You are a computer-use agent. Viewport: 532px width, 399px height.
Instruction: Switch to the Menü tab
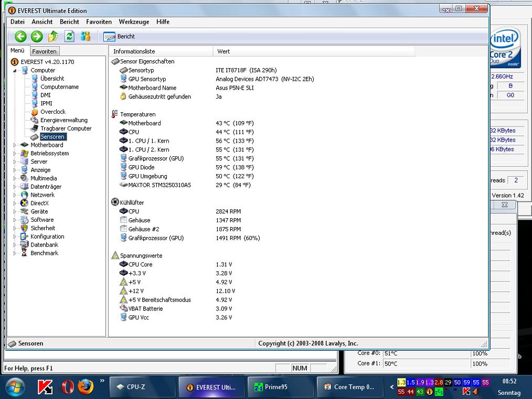pyautogui.click(x=17, y=50)
